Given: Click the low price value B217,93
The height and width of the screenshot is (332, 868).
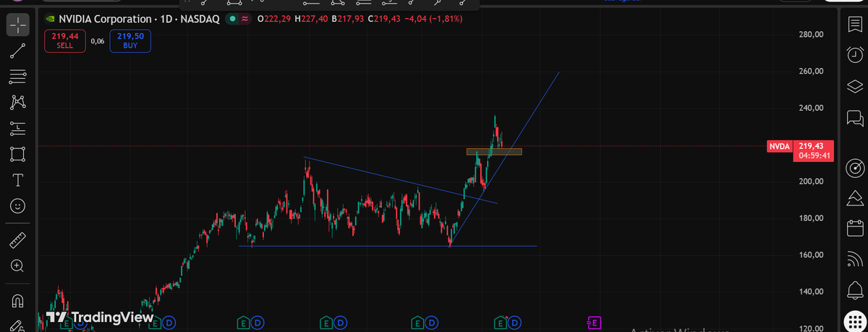Looking at the screenshot, I should (348, 19).
